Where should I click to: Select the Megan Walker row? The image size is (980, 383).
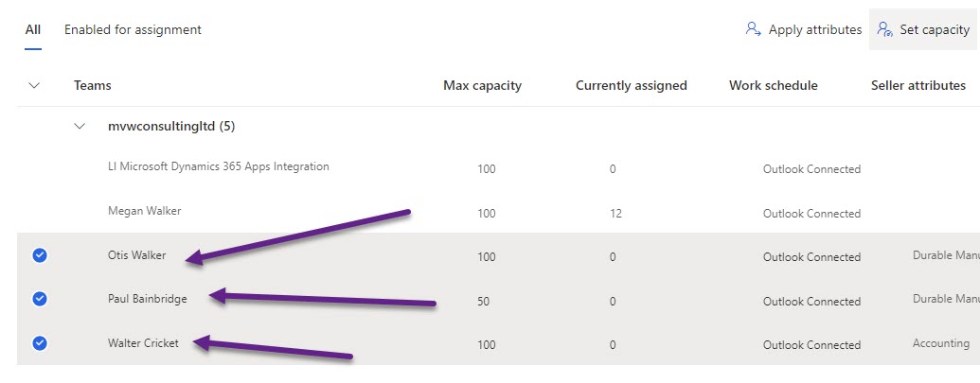pyautogui.click(x=144, y=211)
